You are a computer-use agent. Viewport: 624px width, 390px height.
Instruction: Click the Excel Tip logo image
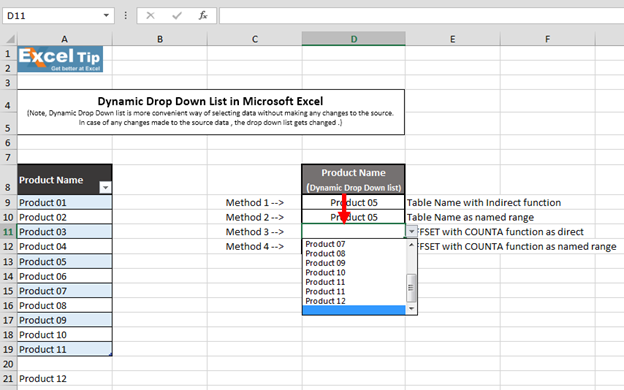click(60, 59)
